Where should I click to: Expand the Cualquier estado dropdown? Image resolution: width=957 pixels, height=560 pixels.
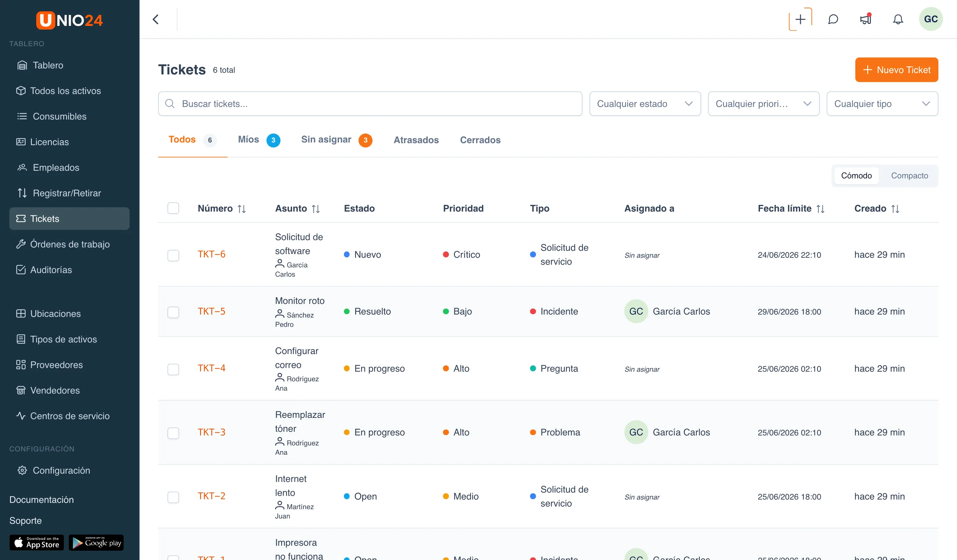[x=645, y=104]
